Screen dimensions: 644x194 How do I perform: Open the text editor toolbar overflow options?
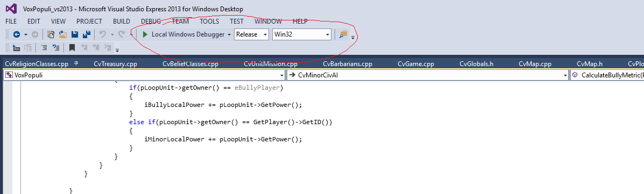click(x=117, y=49)
